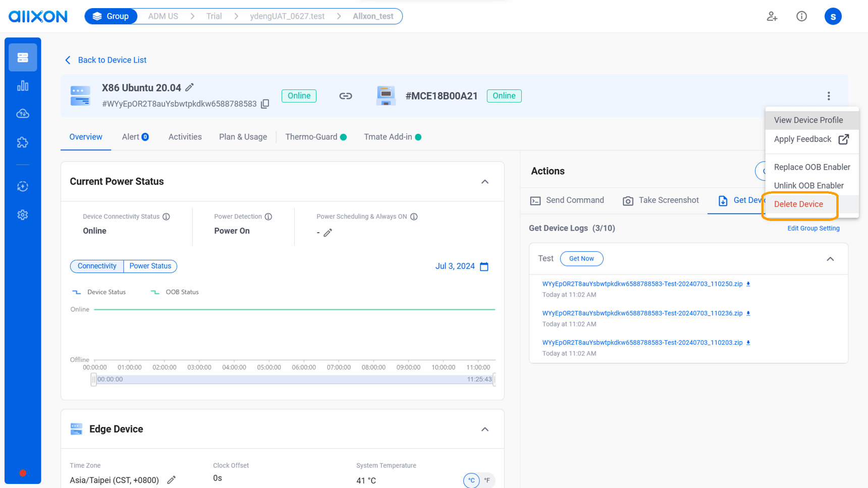Open the puzzle piece add-ins sidebar icon
Image resolution: width=868 pixels, height=488 pixels.
[23, 142]
